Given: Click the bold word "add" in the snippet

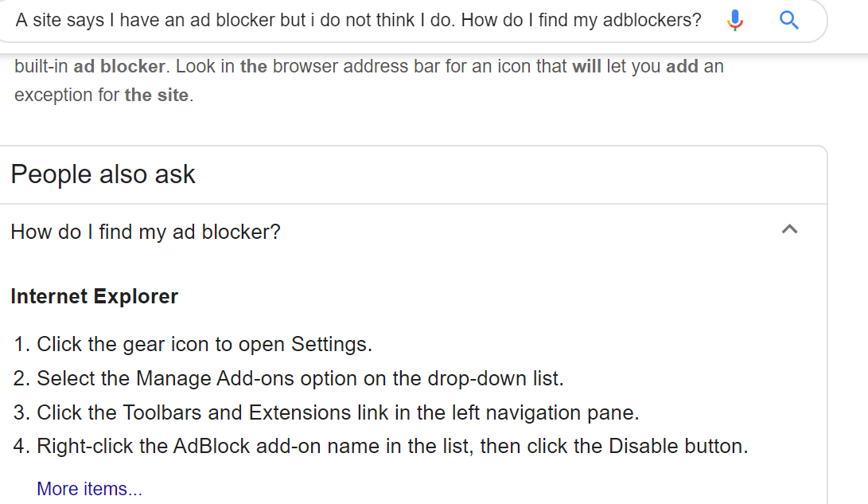Looking at the screenshot, I should [682, 65].
